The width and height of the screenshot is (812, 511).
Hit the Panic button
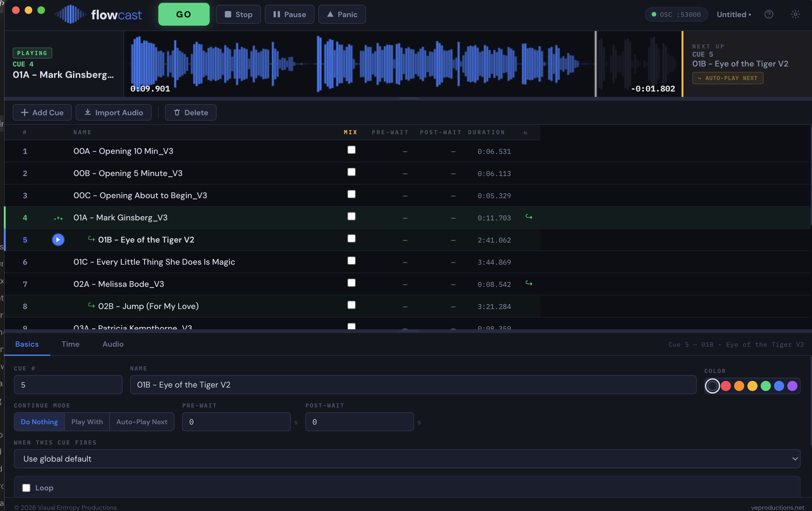[342, 14]
